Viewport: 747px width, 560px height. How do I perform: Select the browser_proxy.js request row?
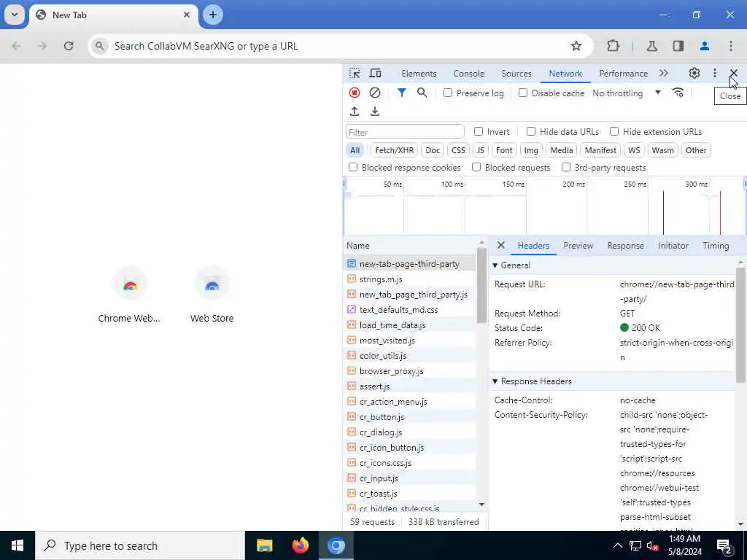pos(410,371)
